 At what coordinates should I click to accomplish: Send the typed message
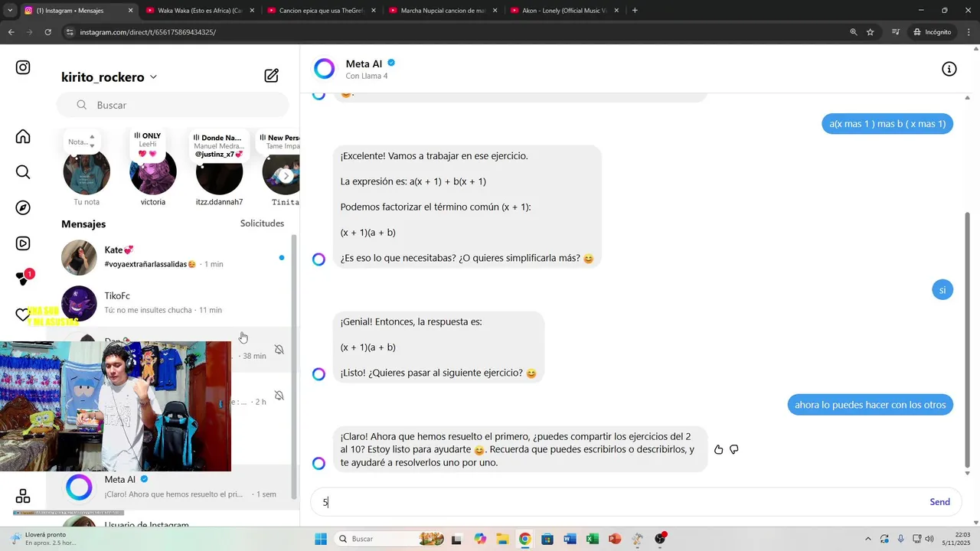pyautogui.click(x=939, y=502)
